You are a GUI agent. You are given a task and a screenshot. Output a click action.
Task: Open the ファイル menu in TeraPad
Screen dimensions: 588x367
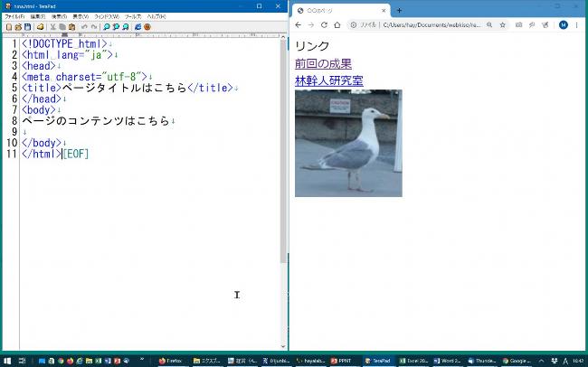pyautogui.click(x=14, y=16)
